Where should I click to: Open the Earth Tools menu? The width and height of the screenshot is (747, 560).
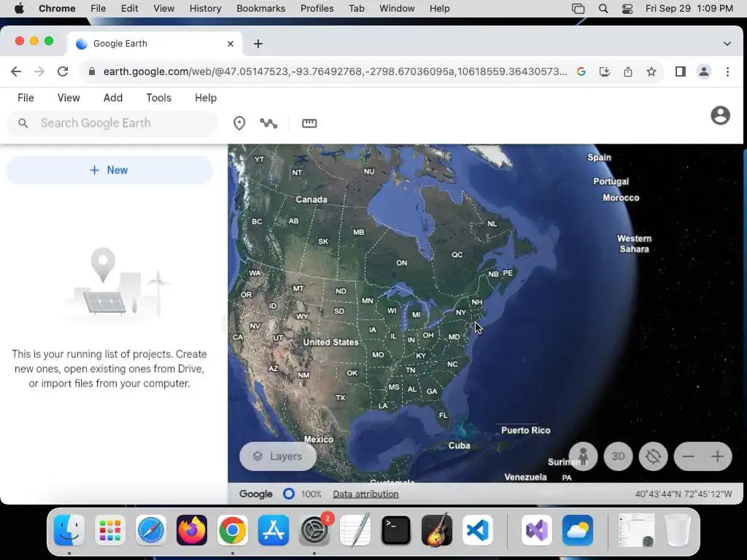tap(158, 98)
